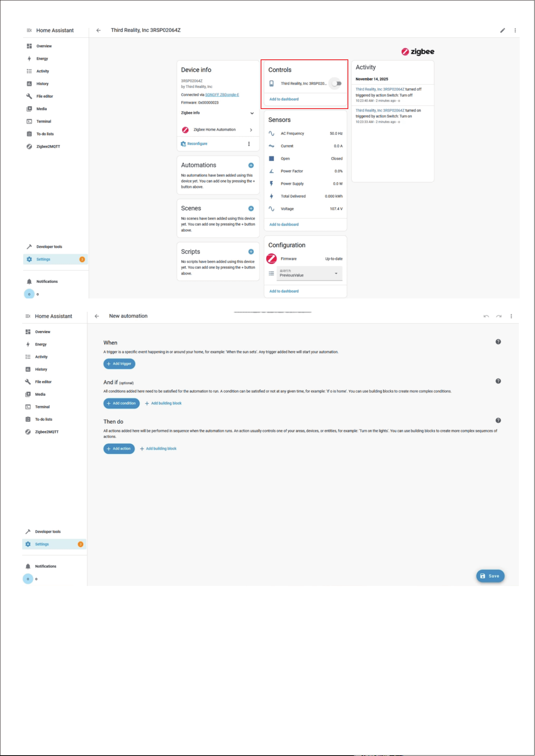Open the Open/Closed sensor row
535x756 pixels.
click(305, 159)
